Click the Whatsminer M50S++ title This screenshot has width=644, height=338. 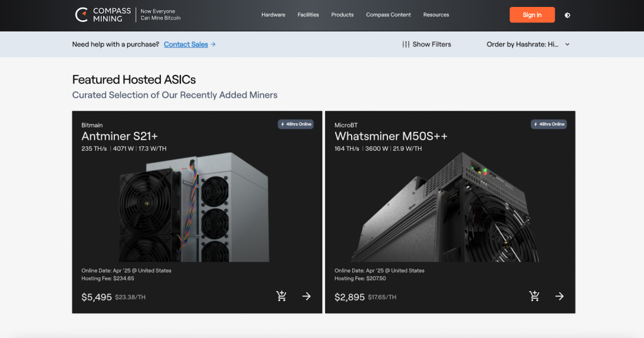tap(391, 136)
